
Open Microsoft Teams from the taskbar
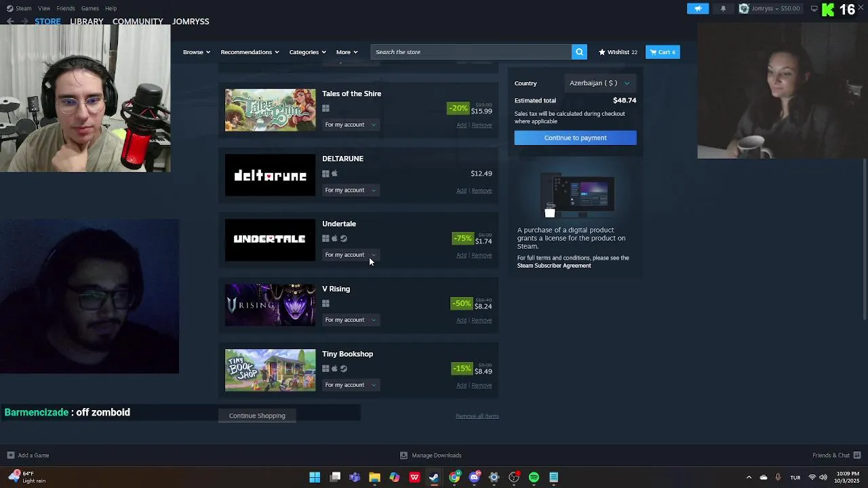(355, 477)
